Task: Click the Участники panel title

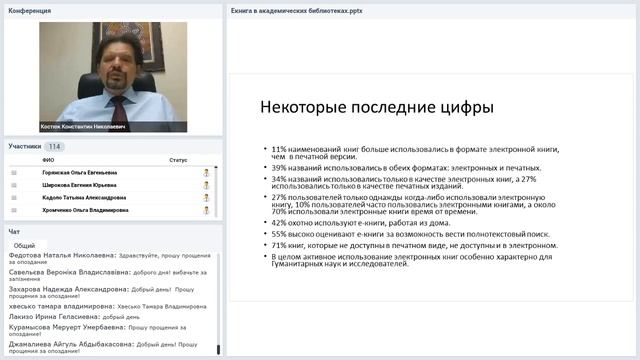Action: 25,146
